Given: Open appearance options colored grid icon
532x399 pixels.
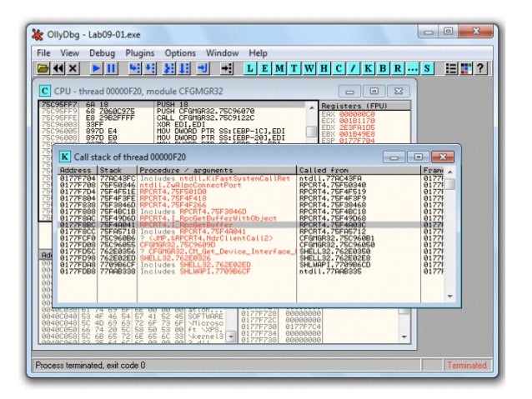Looking at the screenshot, I should point(466,68).
